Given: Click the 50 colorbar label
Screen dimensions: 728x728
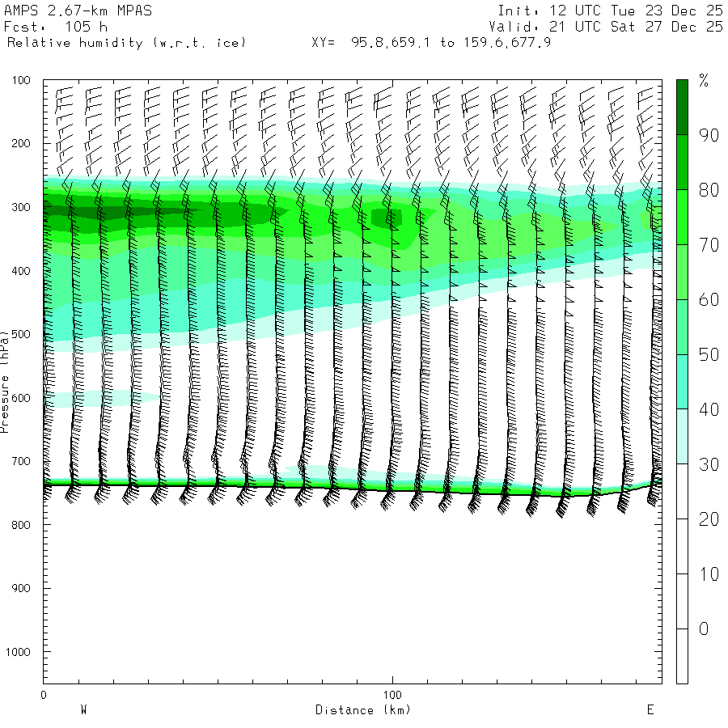Looking at the screenshot, I should click(709, 355).
